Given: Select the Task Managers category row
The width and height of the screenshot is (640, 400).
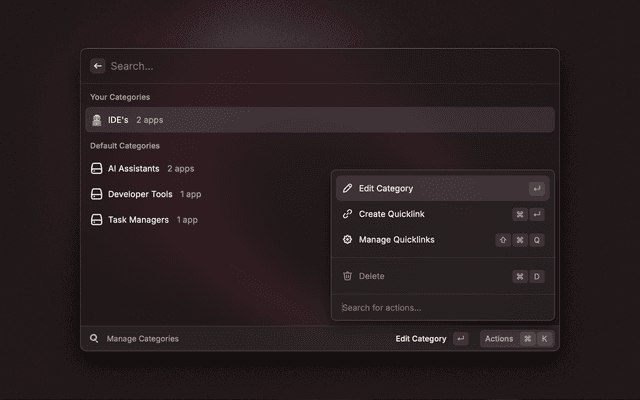Looking at the screenshot, I should tap(200, 219).
